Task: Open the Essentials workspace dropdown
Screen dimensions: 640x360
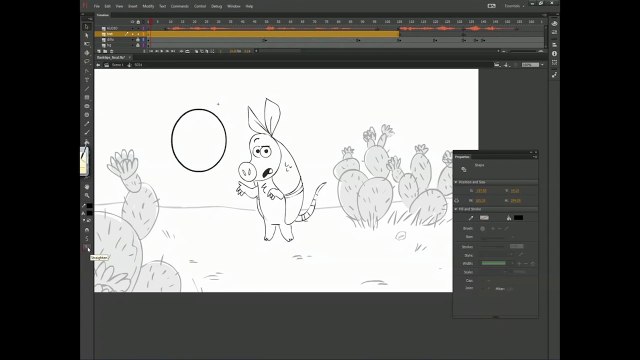Action: pos(514,6)
